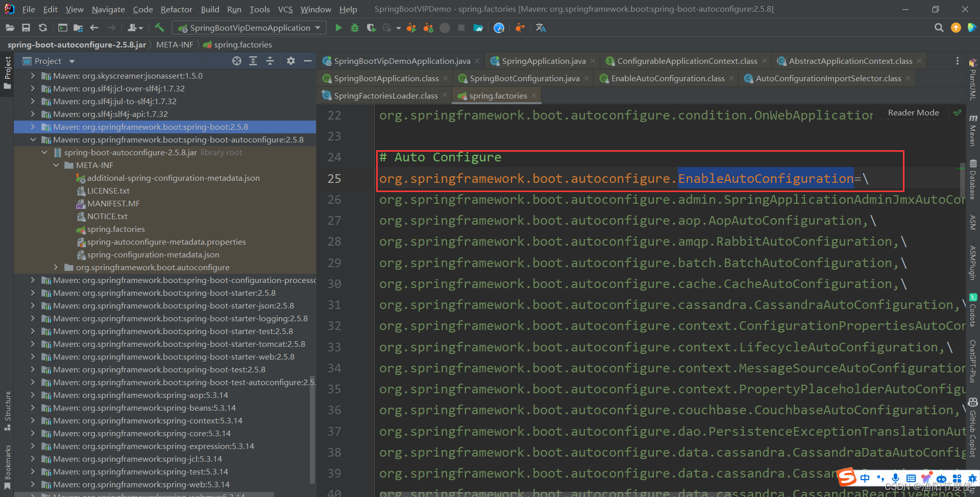Switch to SpringApplication.java tab
This screenshot has height=497, width=980.
(x=543, y=61)
